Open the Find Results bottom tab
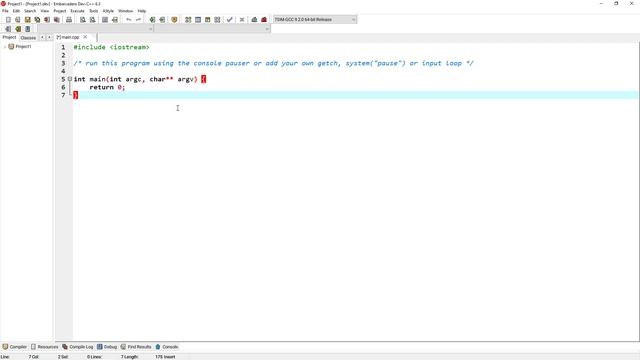640x360 pixels. click(x=136, y=347)
